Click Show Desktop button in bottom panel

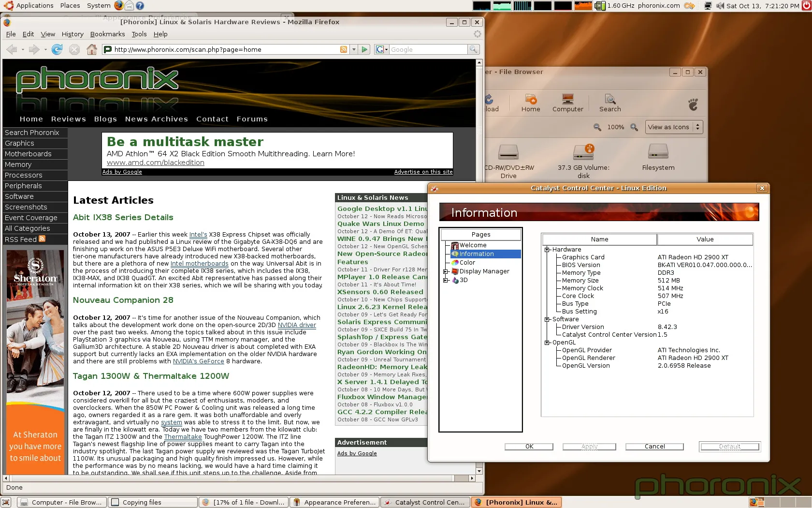(6, 502)
